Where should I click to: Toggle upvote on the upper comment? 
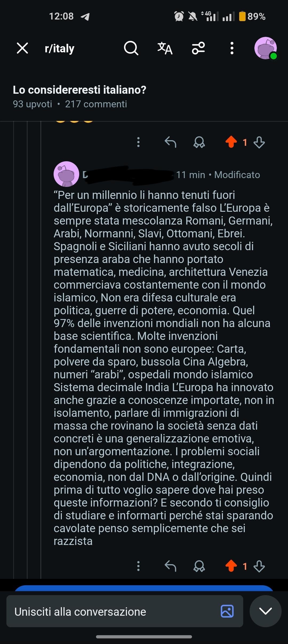click(231, 142)
